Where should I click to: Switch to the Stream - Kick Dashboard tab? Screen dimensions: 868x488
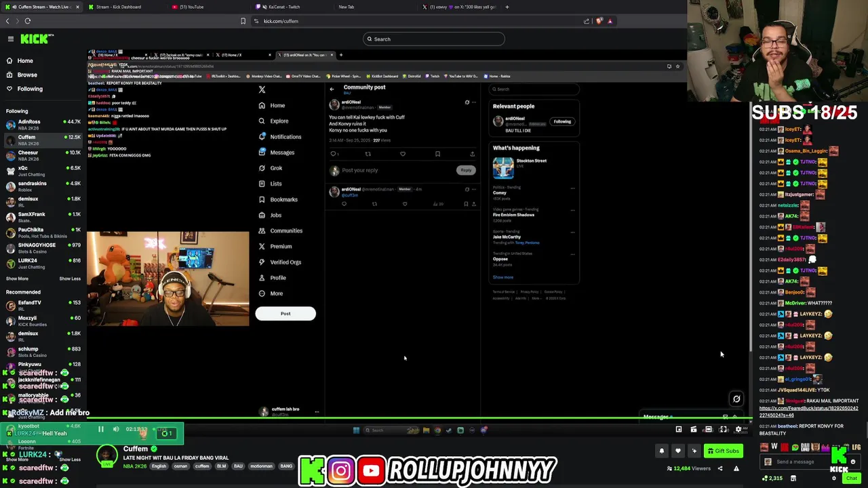119,7
